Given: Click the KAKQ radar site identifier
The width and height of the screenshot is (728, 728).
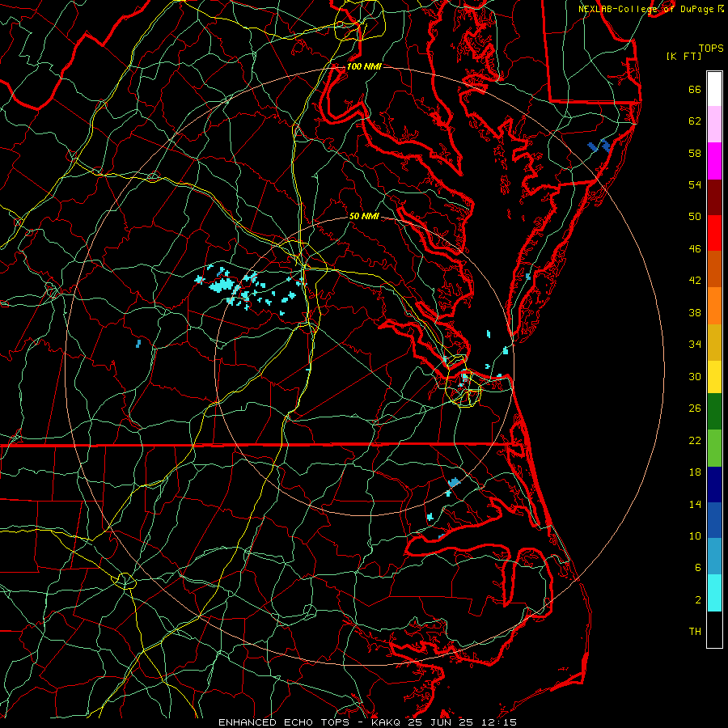Looking at the screenshot, I should click(x=387, y=722).
